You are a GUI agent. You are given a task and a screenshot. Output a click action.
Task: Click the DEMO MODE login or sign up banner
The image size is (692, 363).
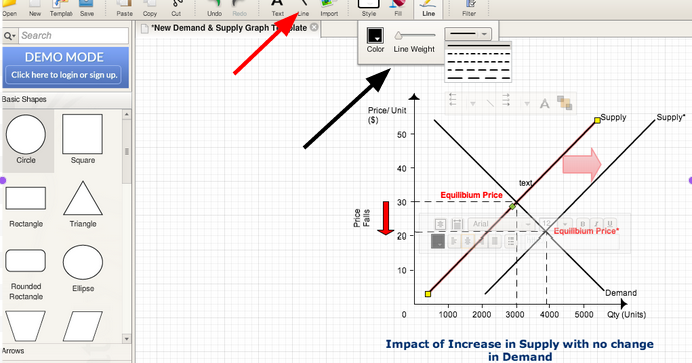(65, 67)
